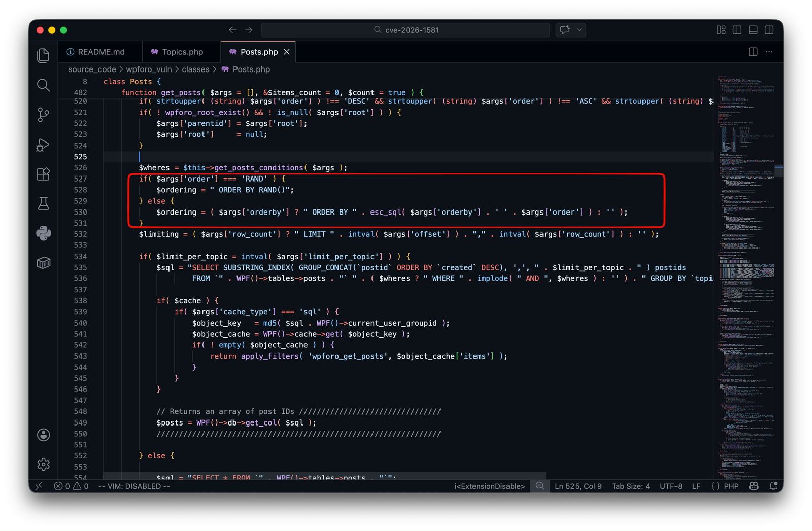The width and height of the screenshot is (812, 531).
Task: Change the UTF-8 file encoding
Action: coord(671,486)
